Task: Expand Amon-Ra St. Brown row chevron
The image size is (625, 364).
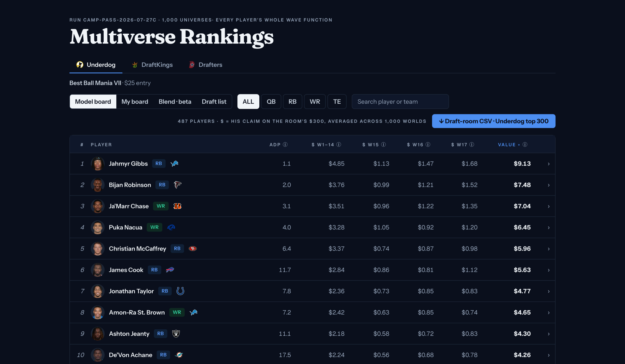Action: (x=549, y=313)
